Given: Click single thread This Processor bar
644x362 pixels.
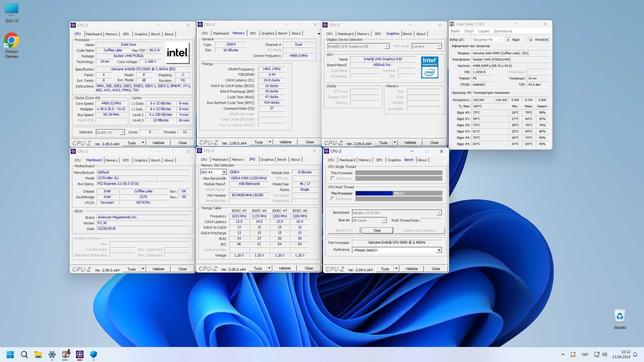Looking at the screenshot, I should [x=399, y=173].
